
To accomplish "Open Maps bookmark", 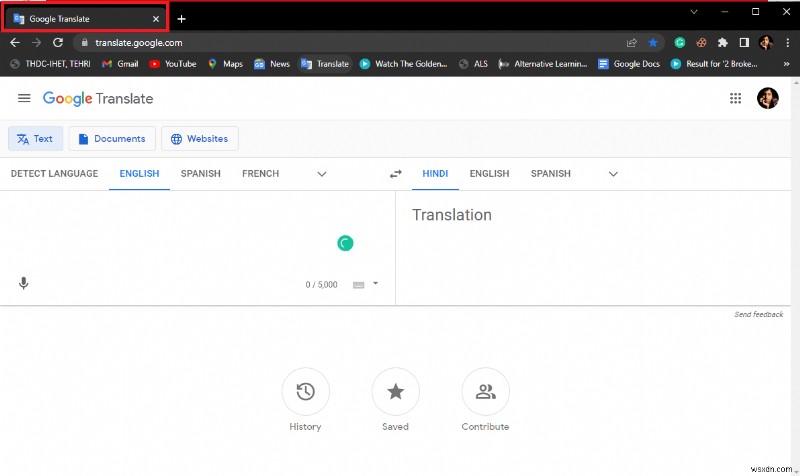I will tap(226, 64).
